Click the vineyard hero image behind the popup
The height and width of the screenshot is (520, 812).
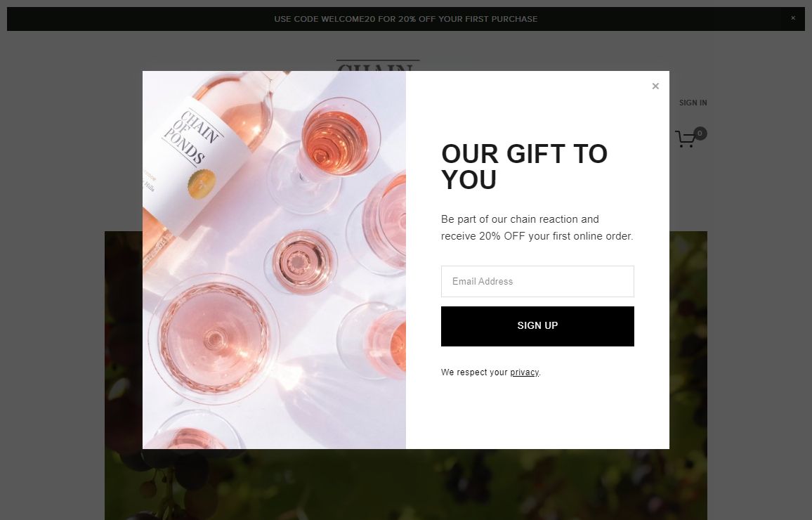point(406,485)
